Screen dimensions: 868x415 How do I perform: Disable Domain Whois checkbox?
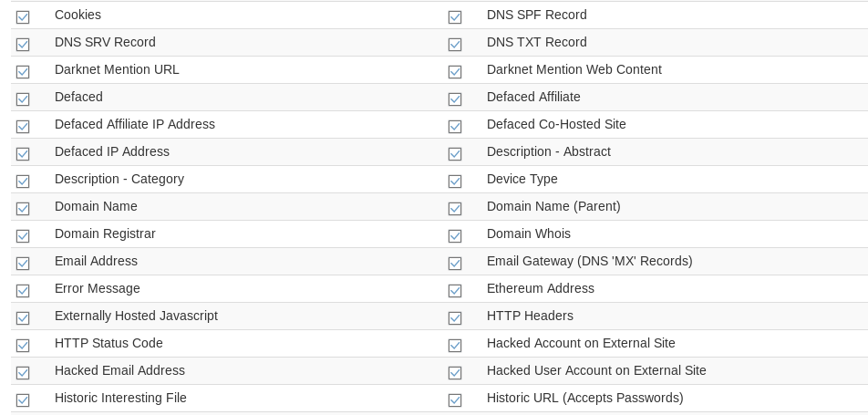click(455, 235)
